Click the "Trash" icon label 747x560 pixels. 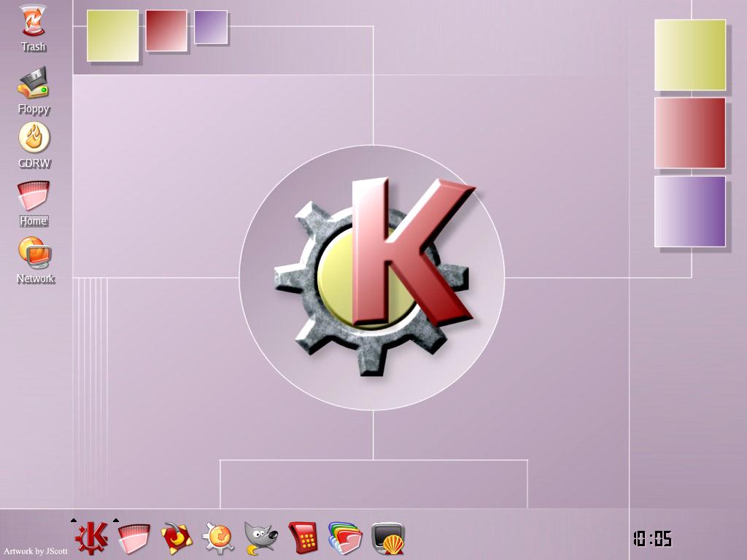point(34,47)
